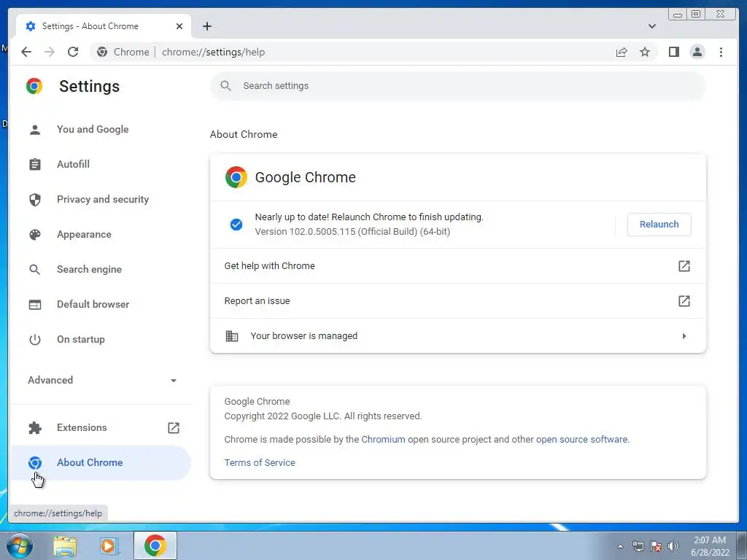
Task: Open You and Google settings
Action: coord(101,130)
